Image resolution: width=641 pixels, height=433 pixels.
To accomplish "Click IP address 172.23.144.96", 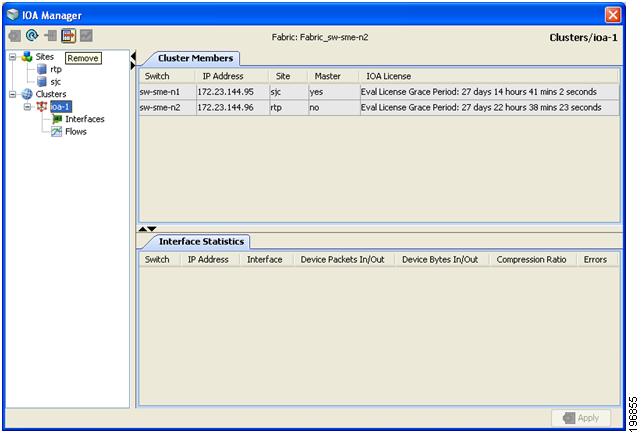I will coord(233,108).
